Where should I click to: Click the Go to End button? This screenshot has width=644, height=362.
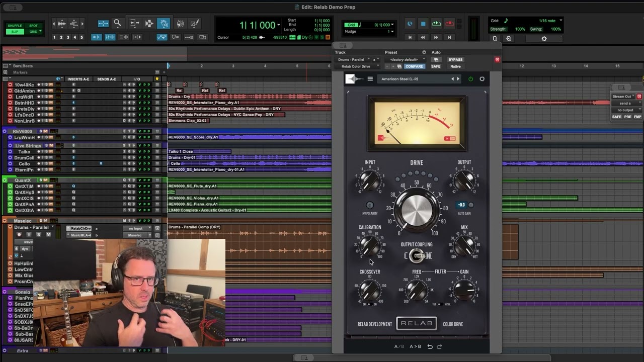click(x=449, y=37)
